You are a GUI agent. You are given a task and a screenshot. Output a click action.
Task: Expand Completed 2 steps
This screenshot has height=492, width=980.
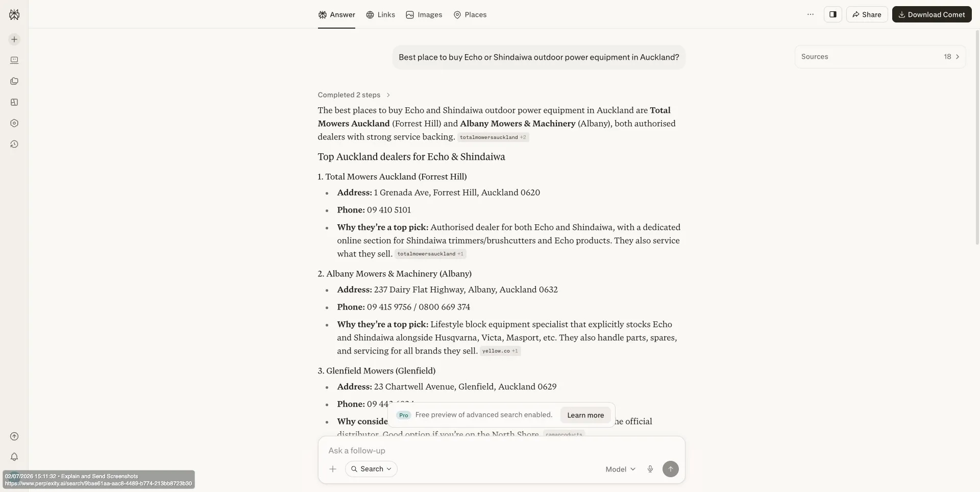354,95
